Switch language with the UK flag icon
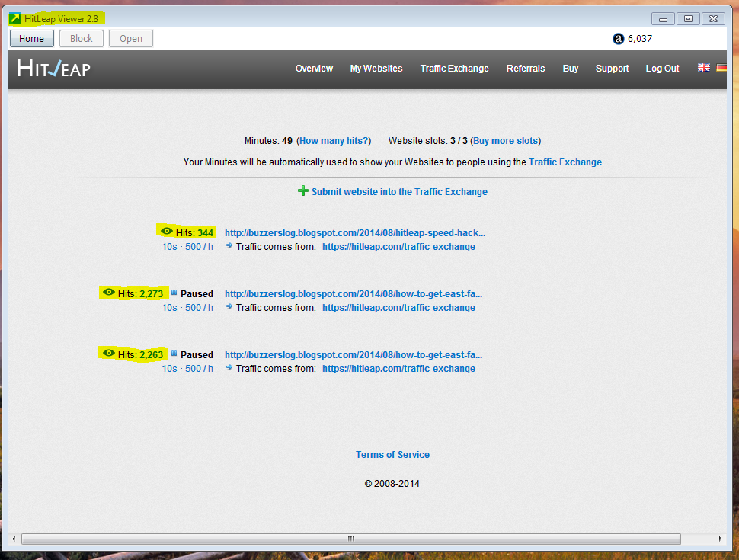Viewport: 739px width, 560px height. point(704,68)
